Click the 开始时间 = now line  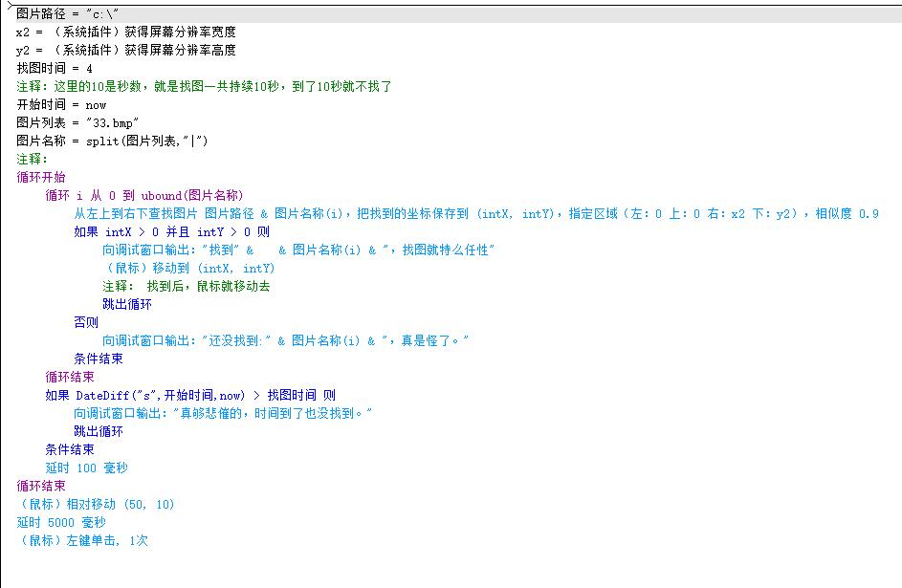point(61,105)
